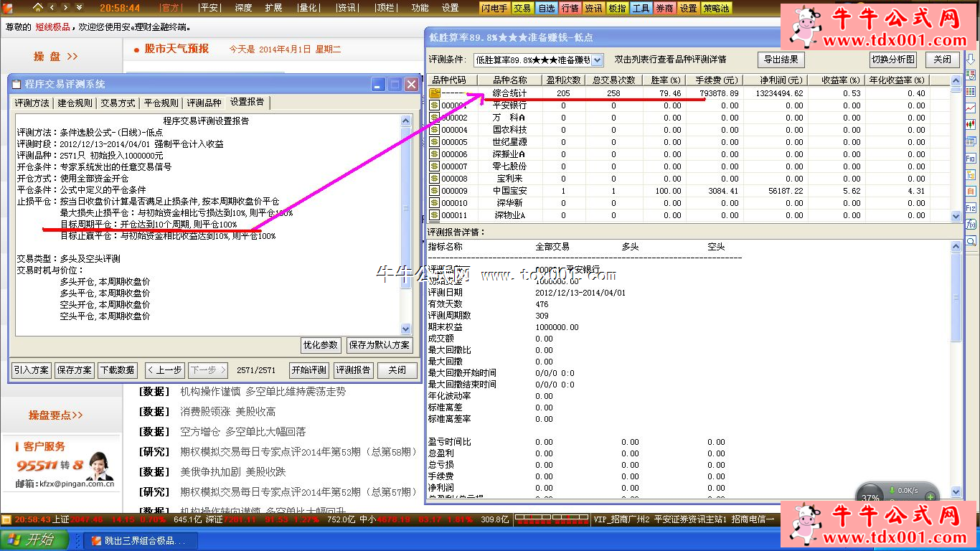Screen dimensions: 980x551
Task: Go back with the left arrow icon
Action: (x=52, y=8)
